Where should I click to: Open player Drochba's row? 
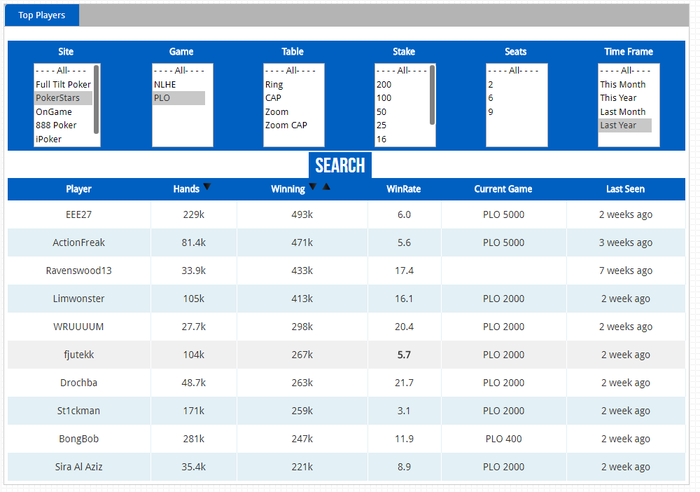(x=346, y=383)
